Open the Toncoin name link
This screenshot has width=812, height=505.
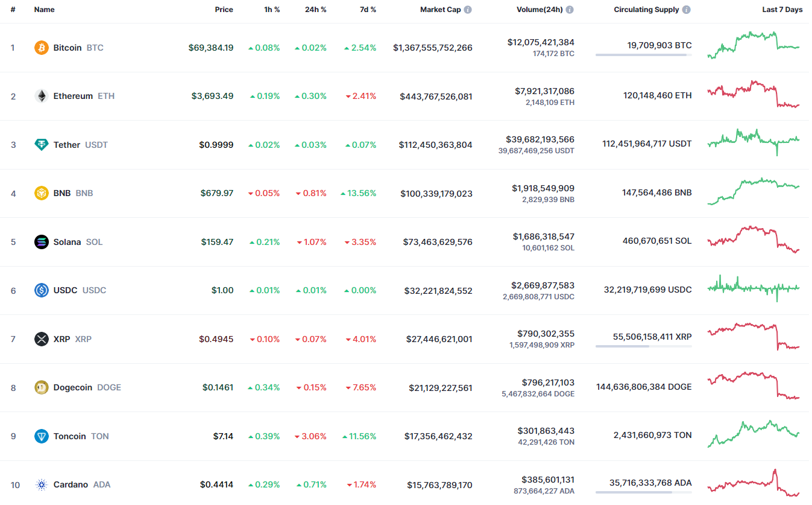pyautogui.click(x=69, y=436)
